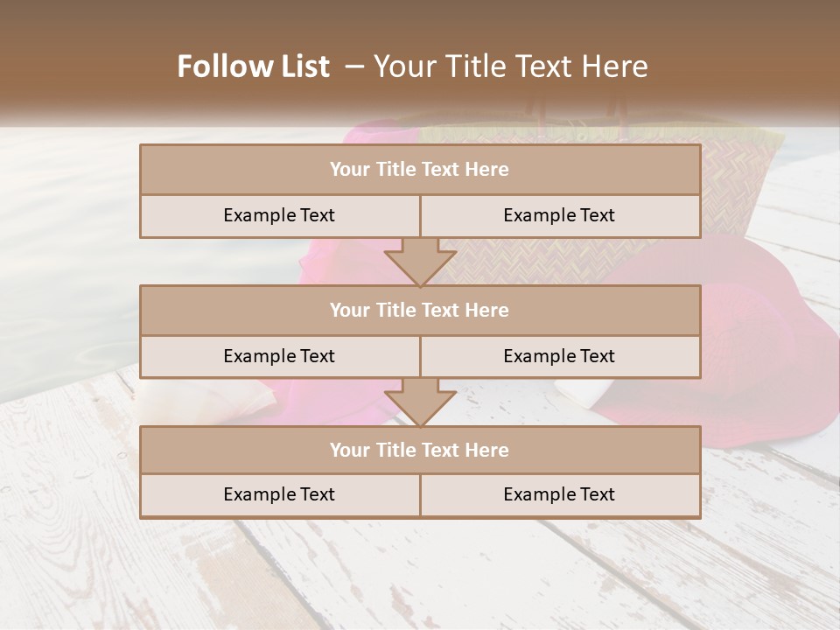Click the right Example Text cell in third block
This screenshot has width=840, height=630.
coord(561,495)
